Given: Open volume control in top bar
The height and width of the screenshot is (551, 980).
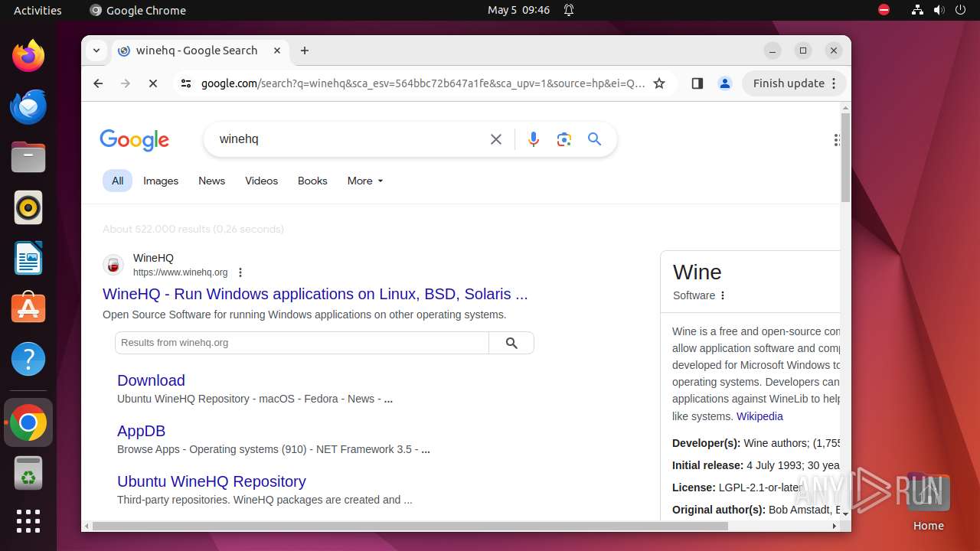Looking at the screenshot, I should pos(939,10).
